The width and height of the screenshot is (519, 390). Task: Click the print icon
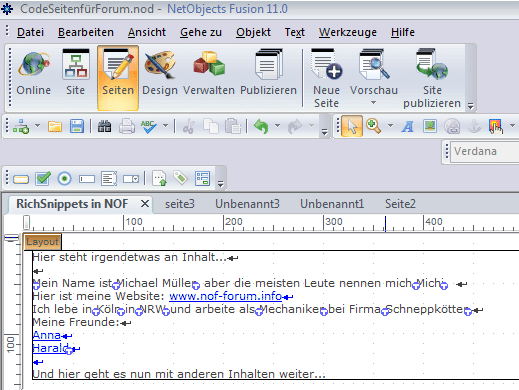pos(127,127)
